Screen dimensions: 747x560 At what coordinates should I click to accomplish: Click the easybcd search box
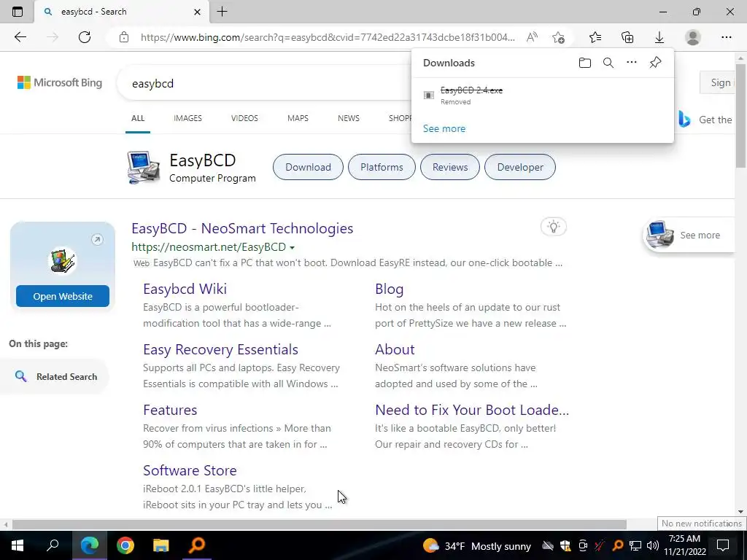click(267, 83)
